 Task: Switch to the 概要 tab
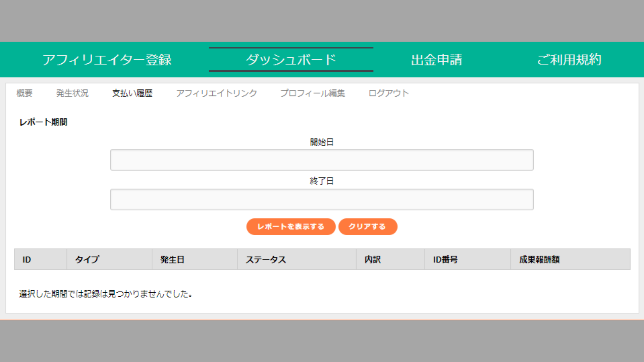coord(24,93)
